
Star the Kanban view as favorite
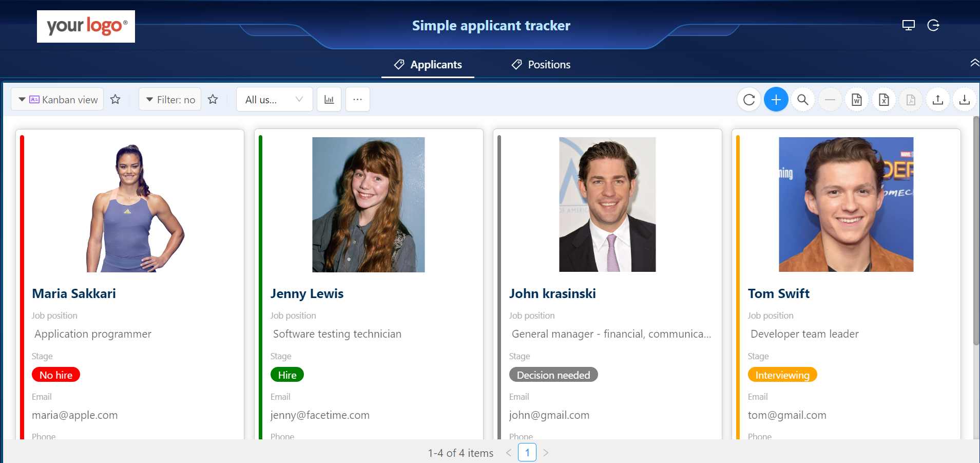click(116, 99)
